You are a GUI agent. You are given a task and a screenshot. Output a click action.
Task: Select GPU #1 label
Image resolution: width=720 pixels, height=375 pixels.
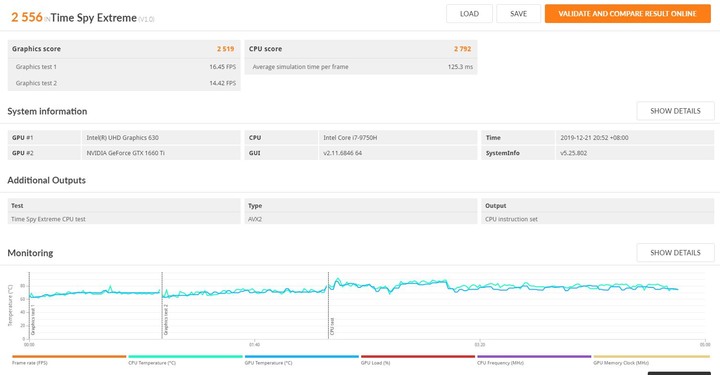tap(22, 138)
